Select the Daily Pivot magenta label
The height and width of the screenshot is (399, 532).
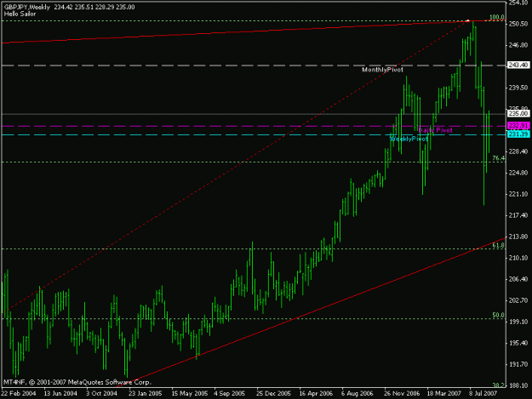click(x=435, y=130)
